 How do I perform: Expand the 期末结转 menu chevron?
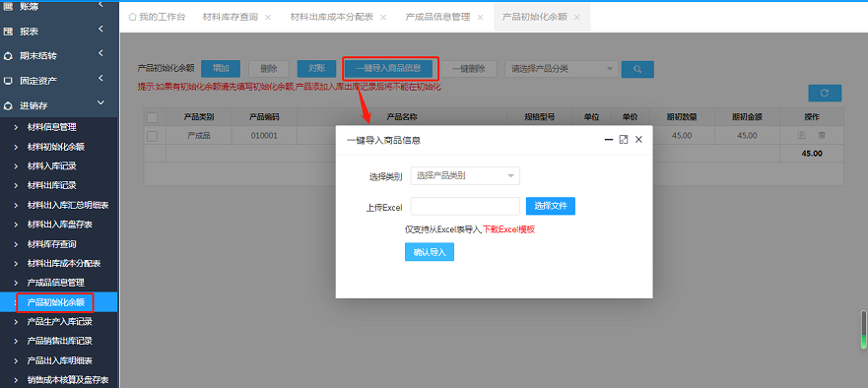(100, 53)
